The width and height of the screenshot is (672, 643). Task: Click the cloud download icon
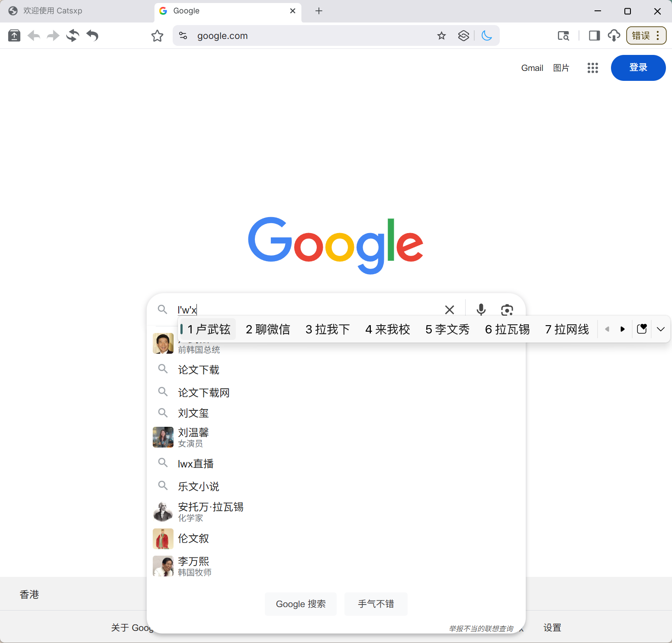tap(614, 35)
